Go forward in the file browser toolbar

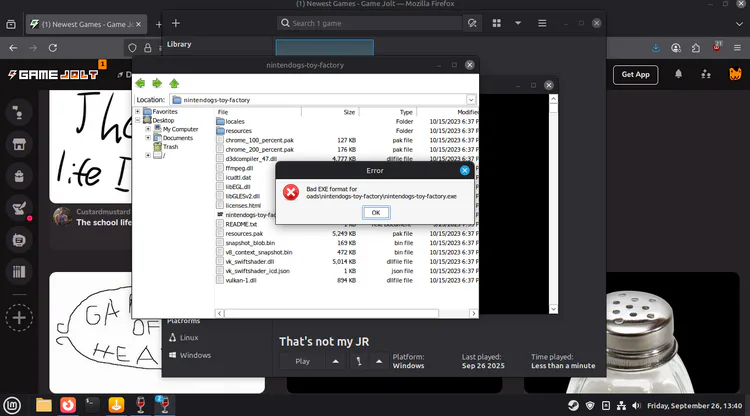(157, 83)
